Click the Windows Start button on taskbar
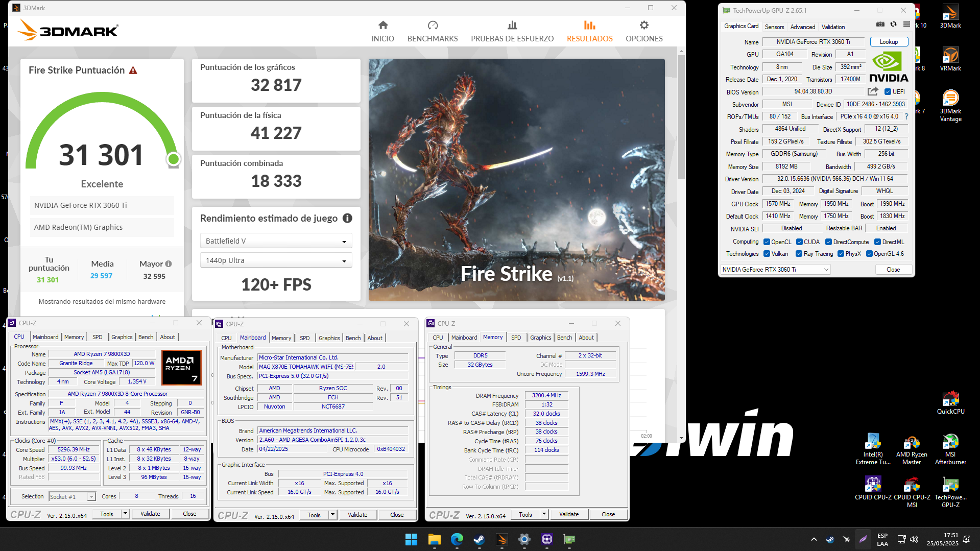 click(x=411, y=539)
